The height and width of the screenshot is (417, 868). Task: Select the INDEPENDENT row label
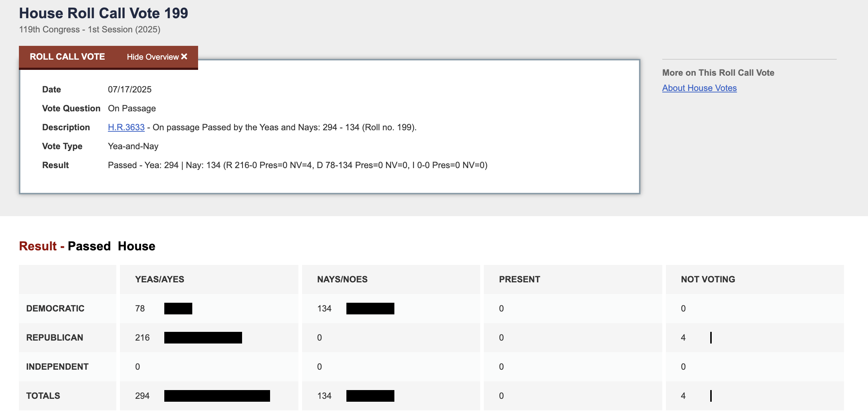pos(57,367)
